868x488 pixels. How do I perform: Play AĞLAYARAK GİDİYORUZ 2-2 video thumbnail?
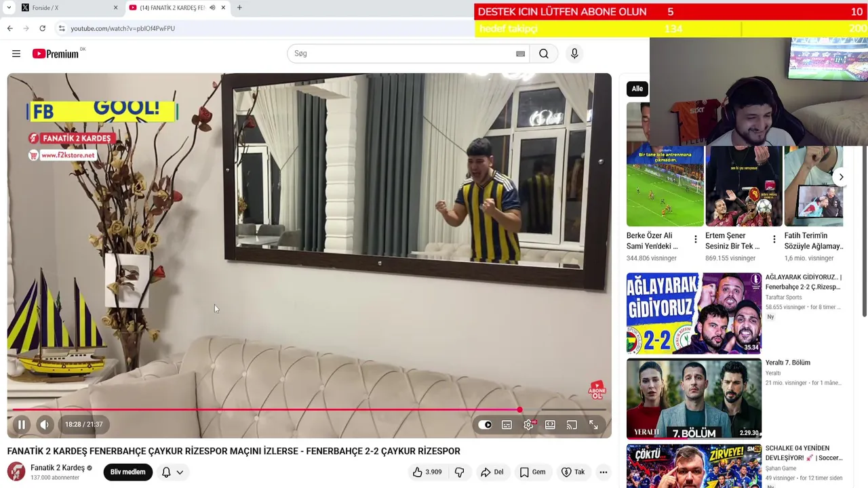pos(694,313)
